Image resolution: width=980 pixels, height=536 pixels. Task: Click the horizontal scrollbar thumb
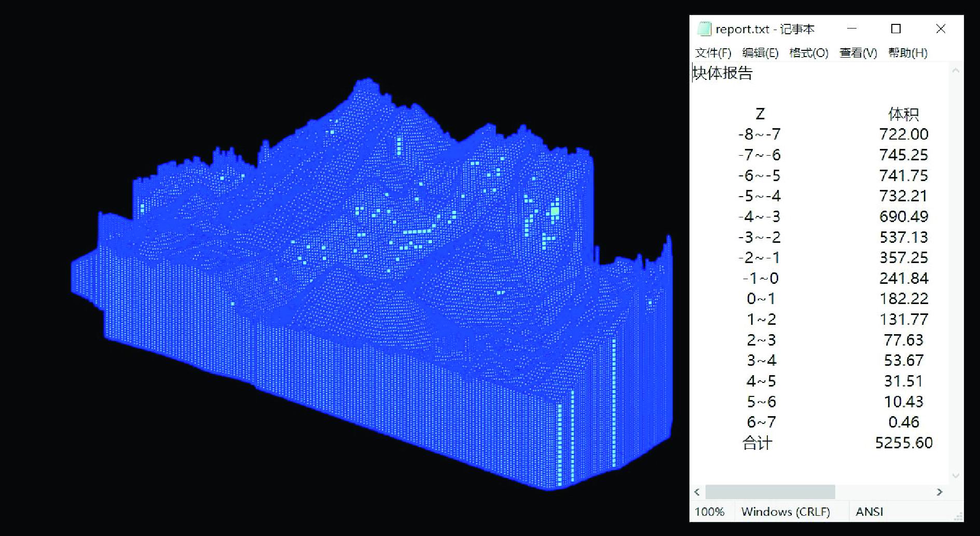(770, 492)
